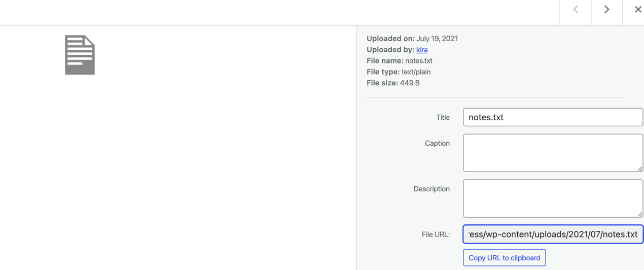Click the notes.txt document file icon
644x270 pixels.
pos(80,55)
